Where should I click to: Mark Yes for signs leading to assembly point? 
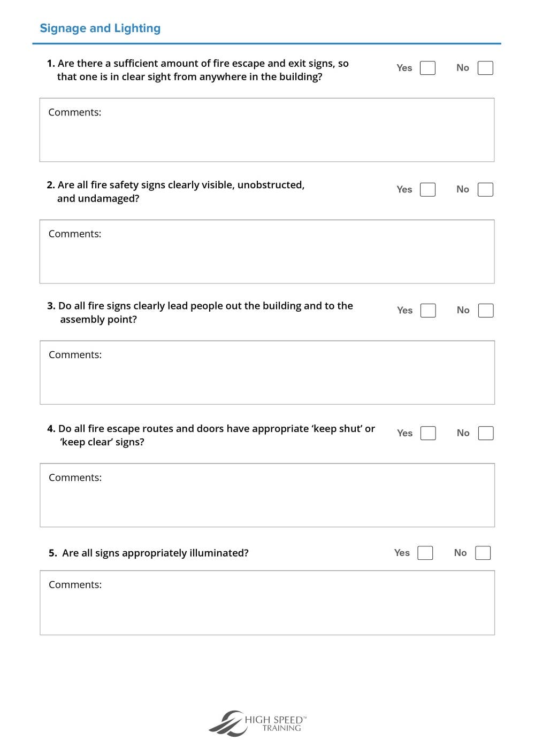pyautogui.click(x=428, y=311)
